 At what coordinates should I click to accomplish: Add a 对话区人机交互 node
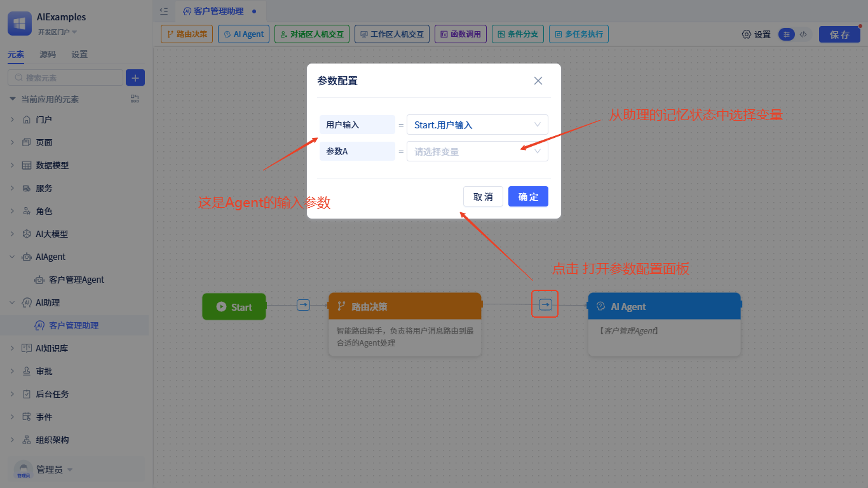pos(312,34)
